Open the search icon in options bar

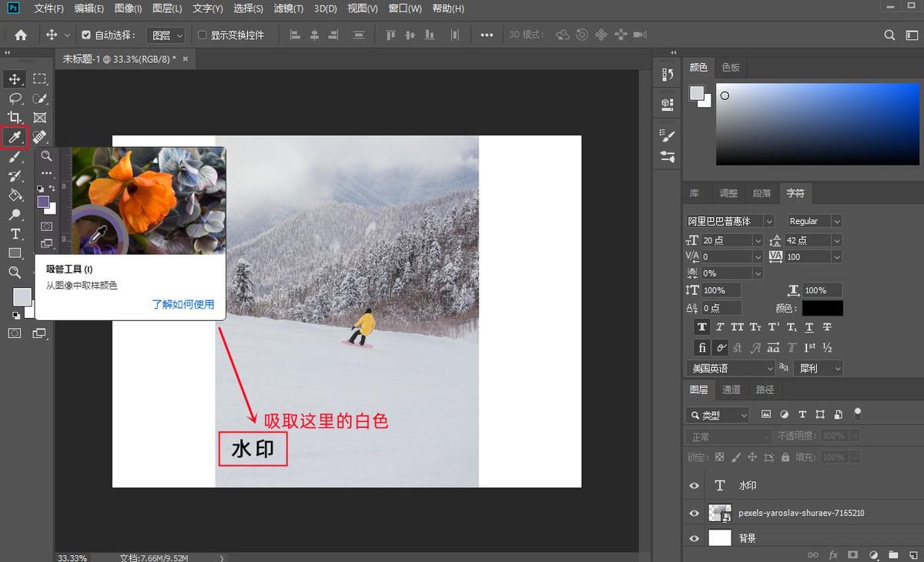pos(889,35)
